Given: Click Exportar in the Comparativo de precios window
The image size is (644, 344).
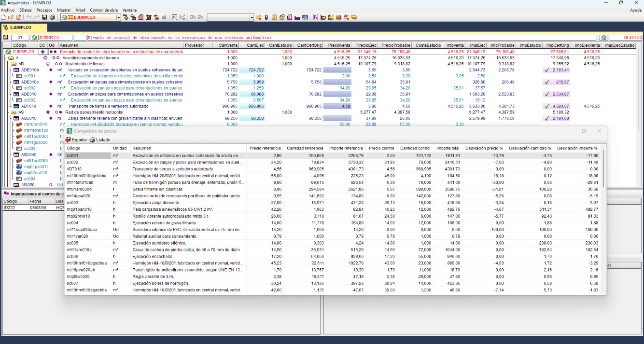Looking at the screenshot, I should pos(76,140).
